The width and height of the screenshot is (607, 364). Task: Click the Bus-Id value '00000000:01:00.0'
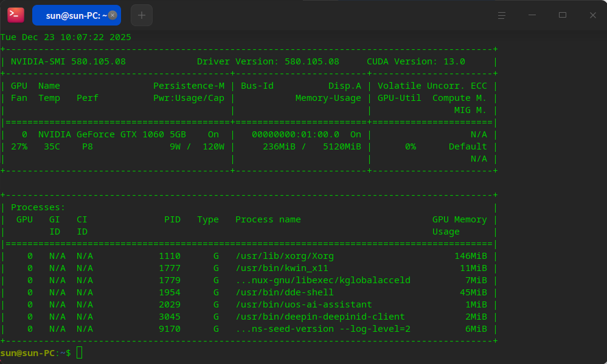296,135
